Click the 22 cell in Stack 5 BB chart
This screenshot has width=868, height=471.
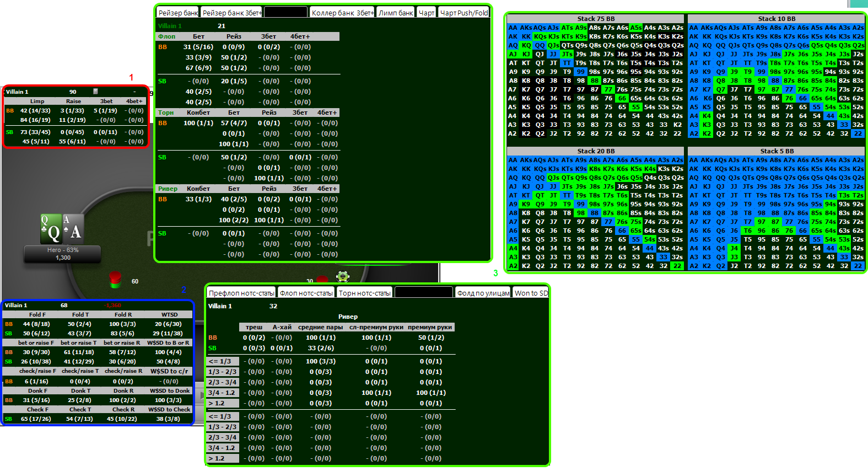(858, 266)
